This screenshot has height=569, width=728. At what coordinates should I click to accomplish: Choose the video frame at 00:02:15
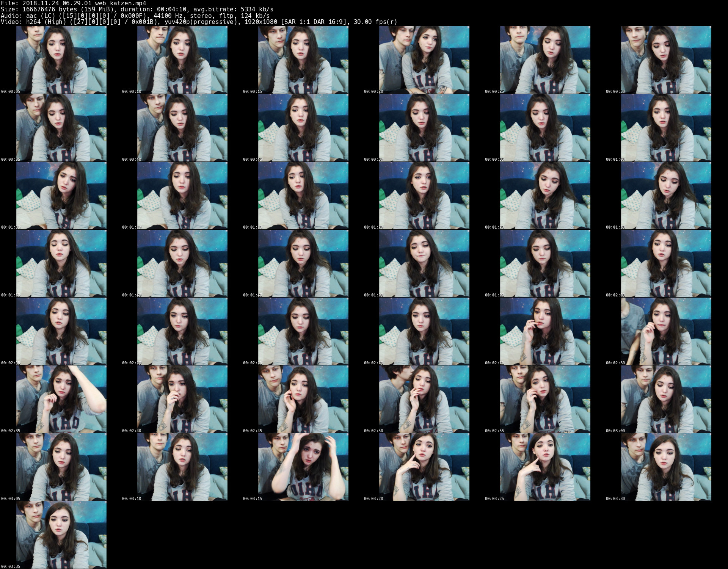[303, 331]
